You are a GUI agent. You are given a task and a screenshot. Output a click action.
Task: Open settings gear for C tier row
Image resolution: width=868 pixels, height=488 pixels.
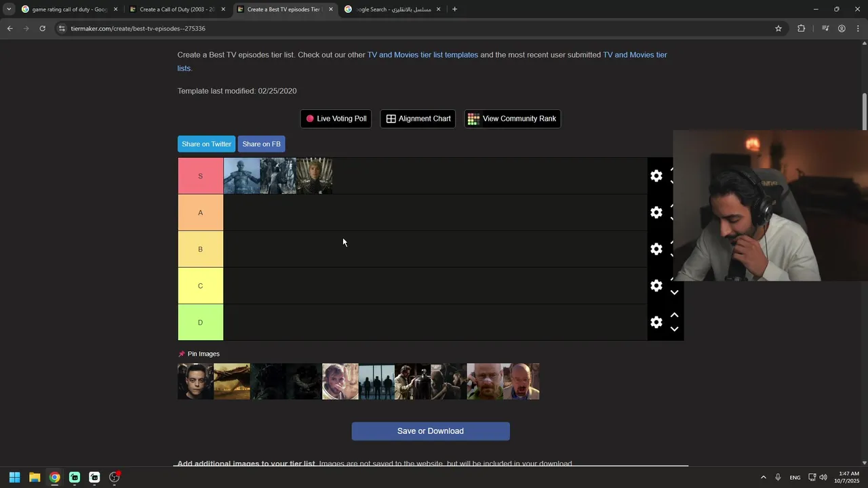tap(656, 285)
